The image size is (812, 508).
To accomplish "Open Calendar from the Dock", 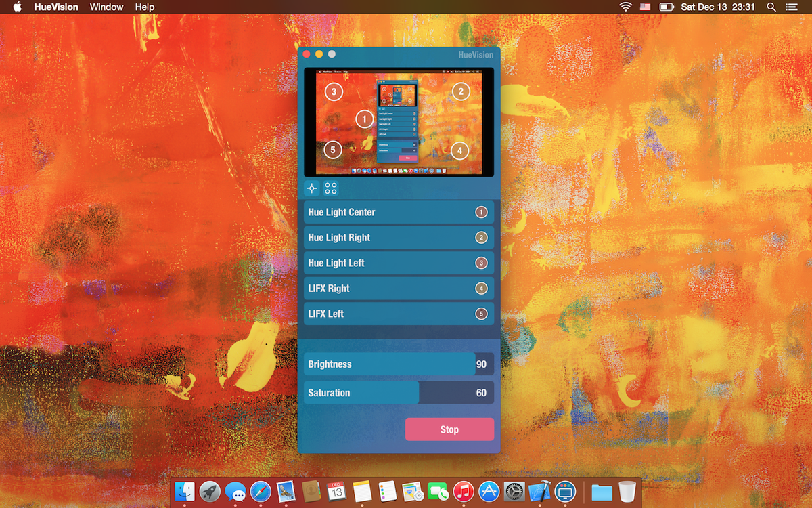I will click(336, 491).
